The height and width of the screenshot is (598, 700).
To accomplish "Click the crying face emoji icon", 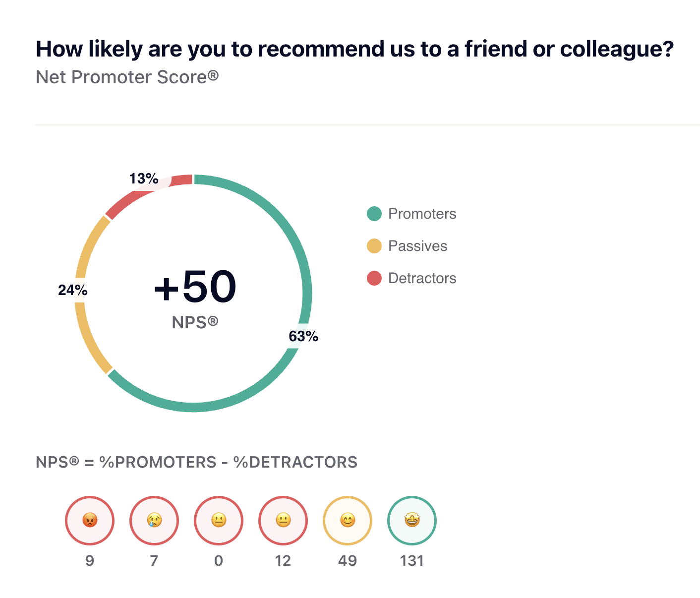I will click(154, 521).
